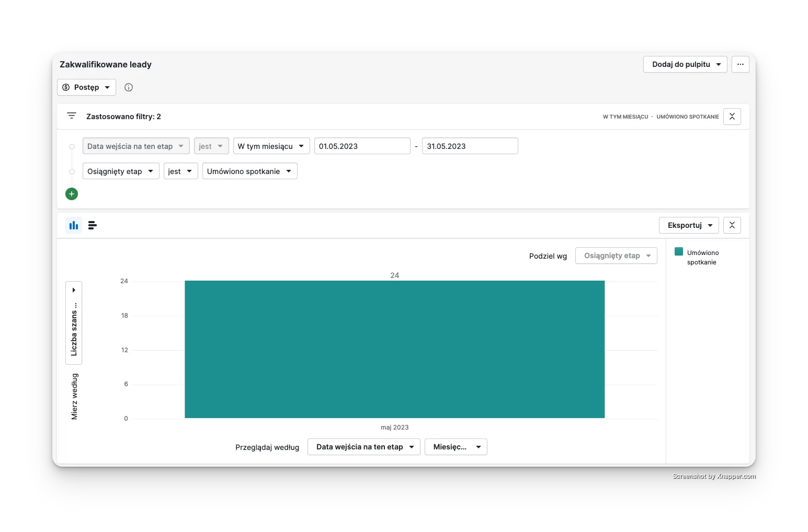
Task: Open Dodaj do pulpitu dropdown
Action: point(685,64)
